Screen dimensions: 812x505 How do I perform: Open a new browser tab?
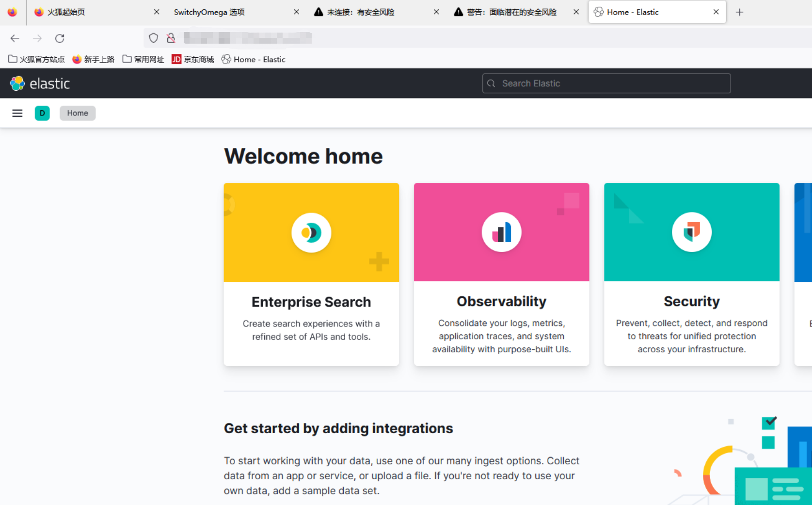click(x=739, y=12)
